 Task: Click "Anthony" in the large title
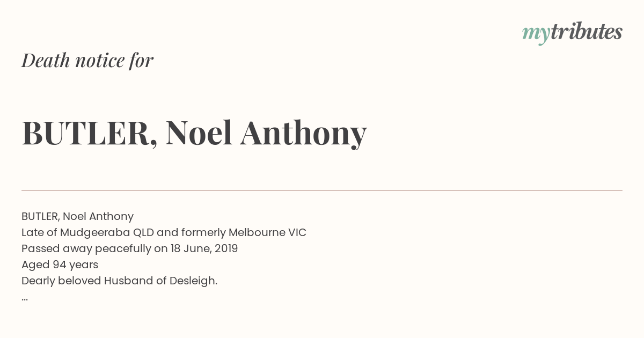point(304,133)
